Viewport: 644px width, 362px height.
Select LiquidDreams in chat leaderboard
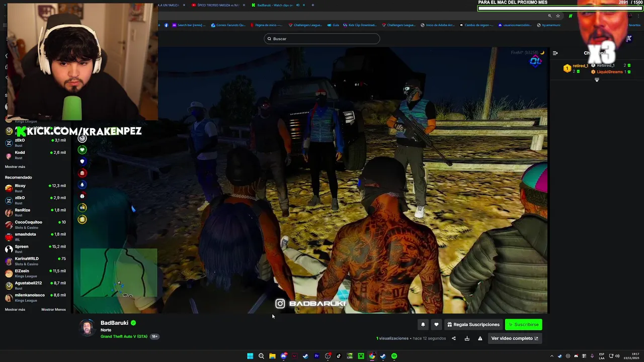(x=609, y=72)
